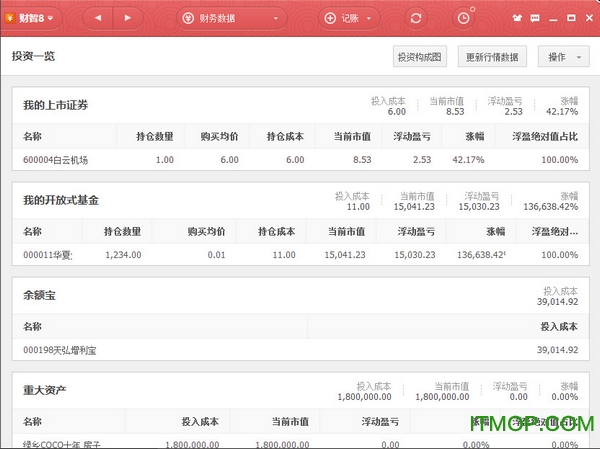Screen dimensions: 600x449
Task: Open the 财务数据 dropdown
Action: tap(232, 18)
